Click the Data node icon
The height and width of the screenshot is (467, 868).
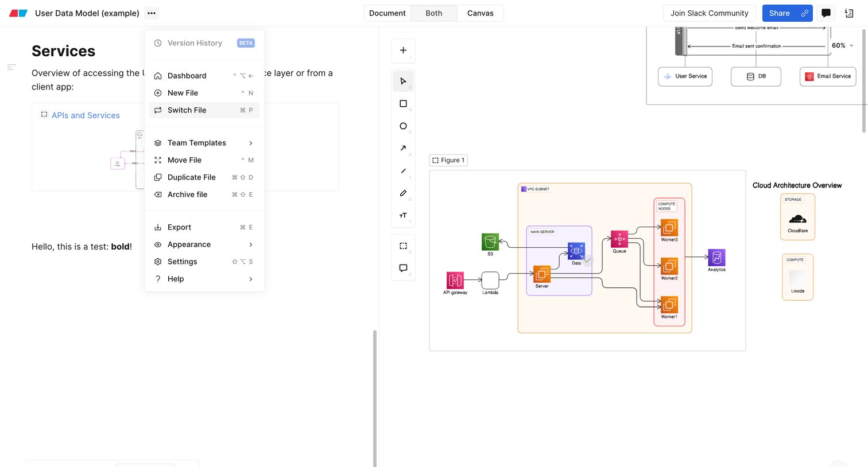pyautogui.click(x=576, y=251)
